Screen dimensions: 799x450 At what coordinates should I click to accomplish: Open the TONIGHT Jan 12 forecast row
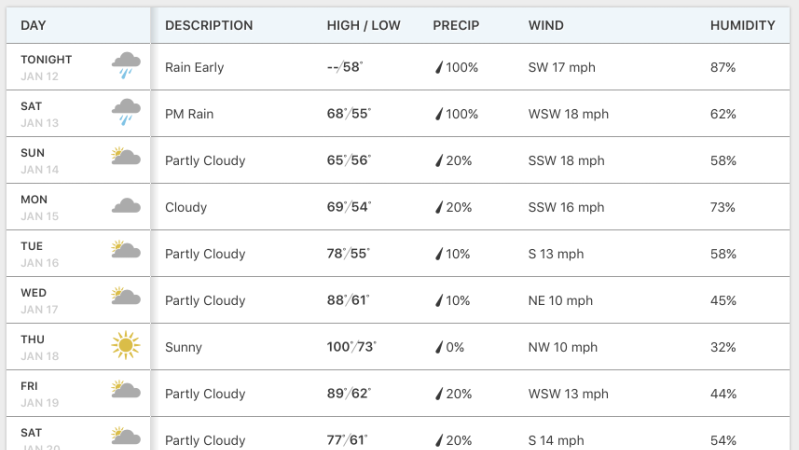point(398,67)
